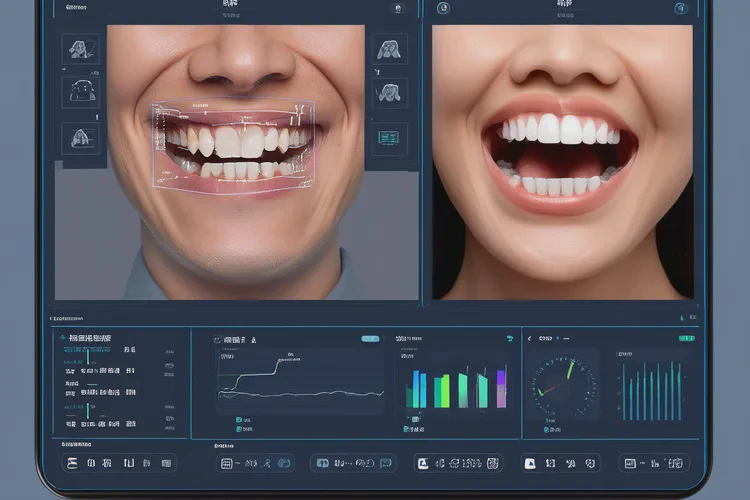Click the middle face-scan icon in left sidebar
This screenshot has width=750, height=500.
click(x=78, y=92)
